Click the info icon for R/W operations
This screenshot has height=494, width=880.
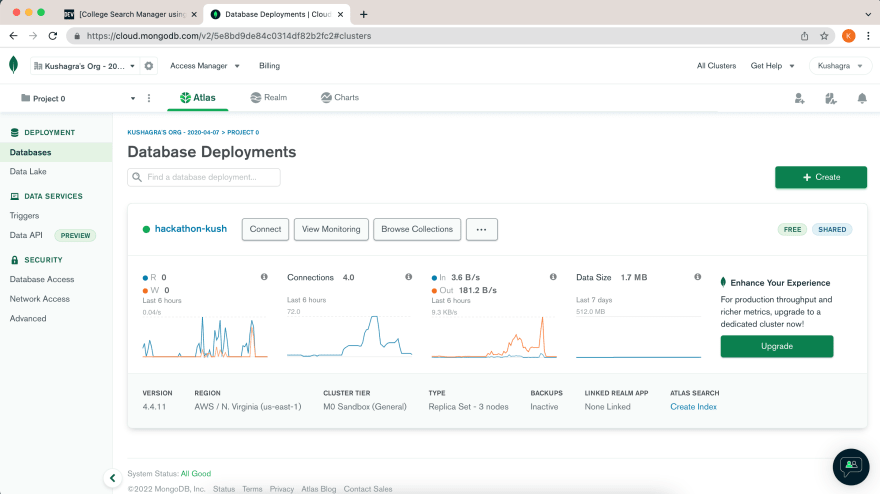pos(264,277)
